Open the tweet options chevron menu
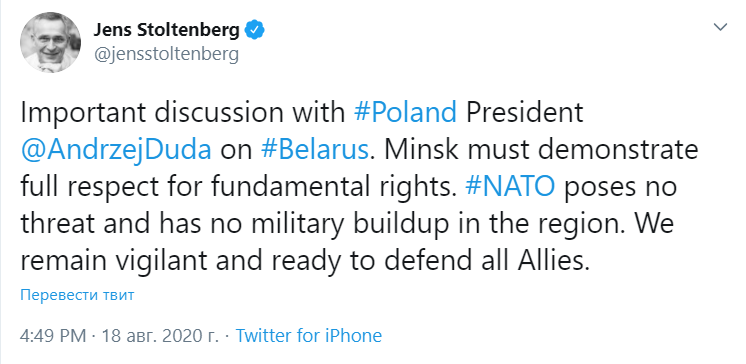Viewport: 746px width, 364px height. (x=720, y=28)
